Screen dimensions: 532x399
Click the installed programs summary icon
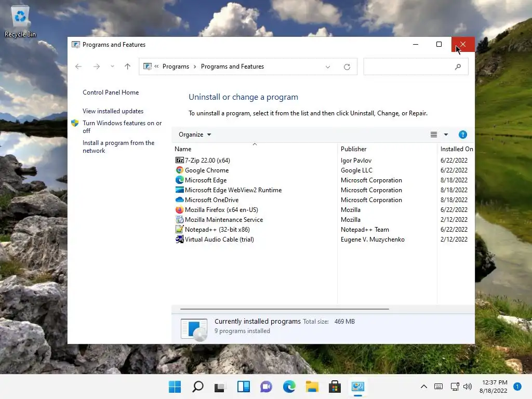coord(194,329)
